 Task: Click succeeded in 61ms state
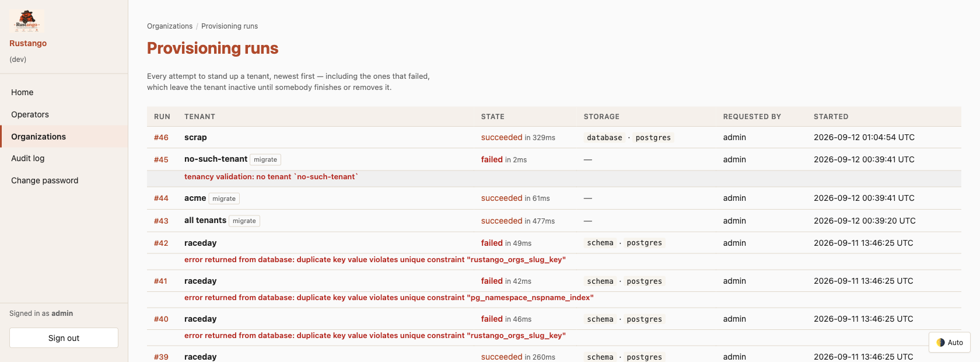click(x=516, y=198)
